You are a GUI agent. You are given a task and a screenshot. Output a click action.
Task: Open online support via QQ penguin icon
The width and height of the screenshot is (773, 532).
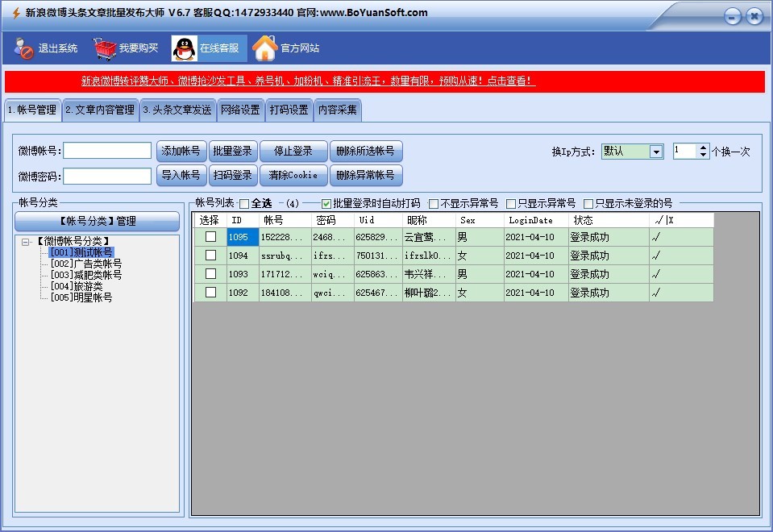[185, 48]
